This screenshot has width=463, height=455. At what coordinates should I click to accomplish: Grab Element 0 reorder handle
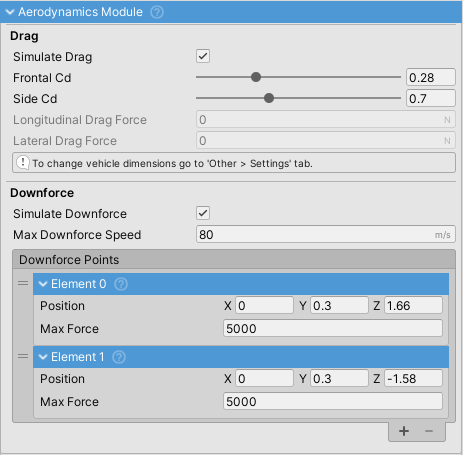click(x=23, y=283)
